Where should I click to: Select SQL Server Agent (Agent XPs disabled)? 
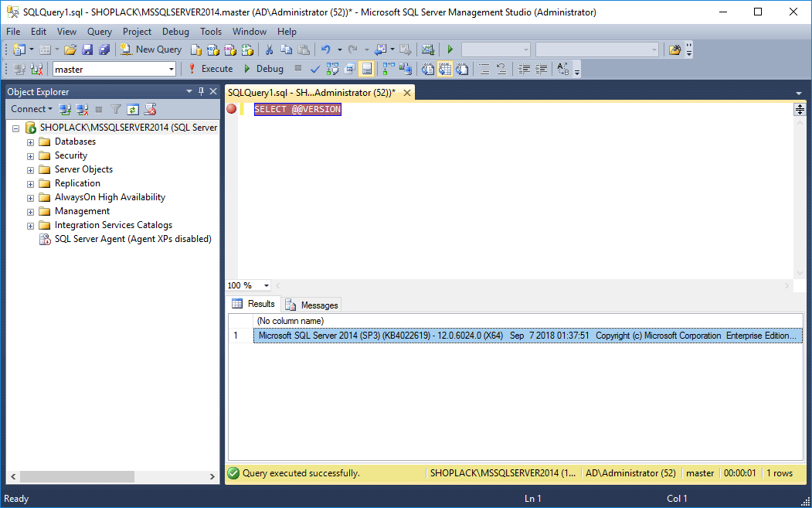coord(133,240)
